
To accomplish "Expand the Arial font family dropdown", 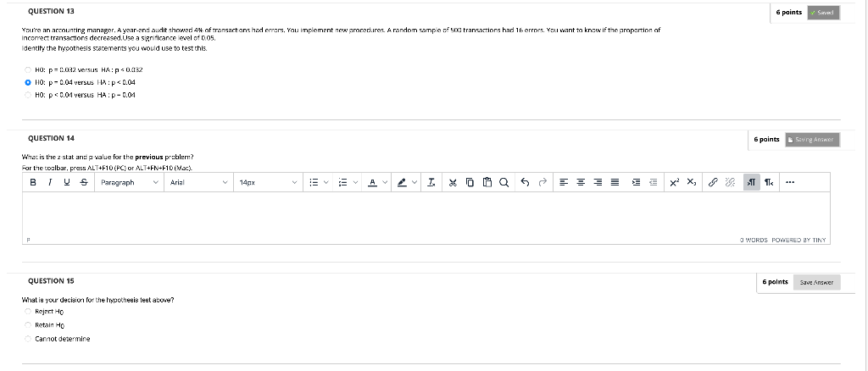I will (x=198, y=182).
